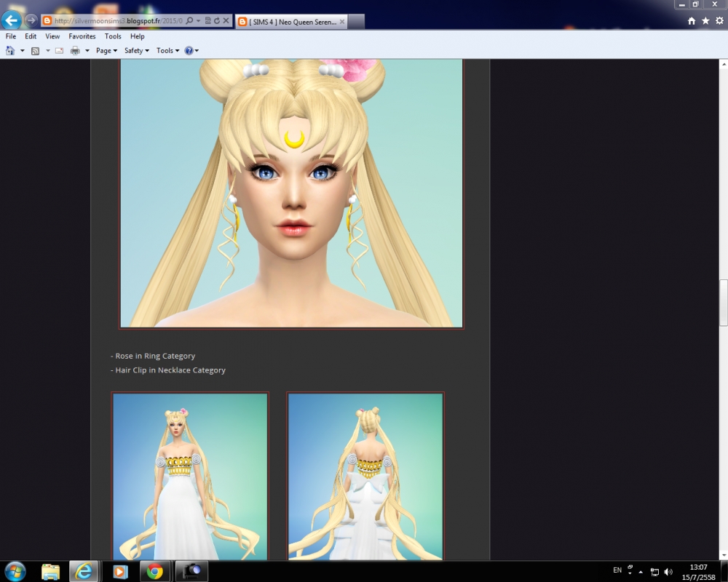728x582 pixels.
Task: Open the Windows Start menu orb
Action: [x=15, y=571]
